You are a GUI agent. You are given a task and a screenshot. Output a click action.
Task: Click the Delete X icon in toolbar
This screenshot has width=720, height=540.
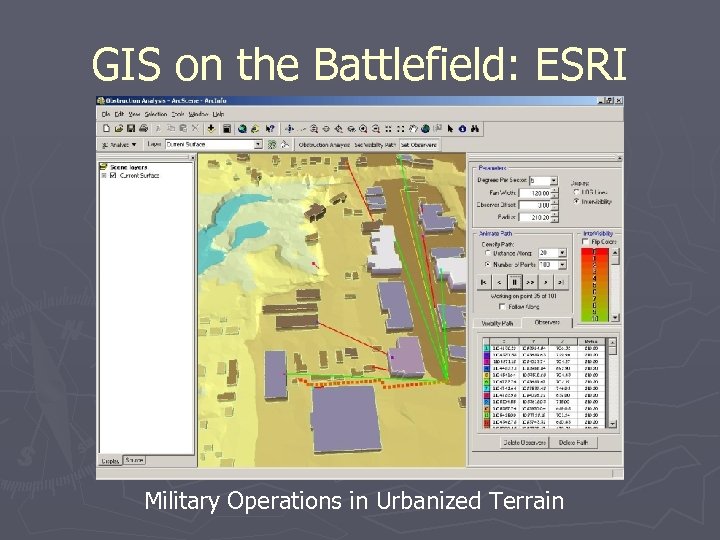coord(195,129)
